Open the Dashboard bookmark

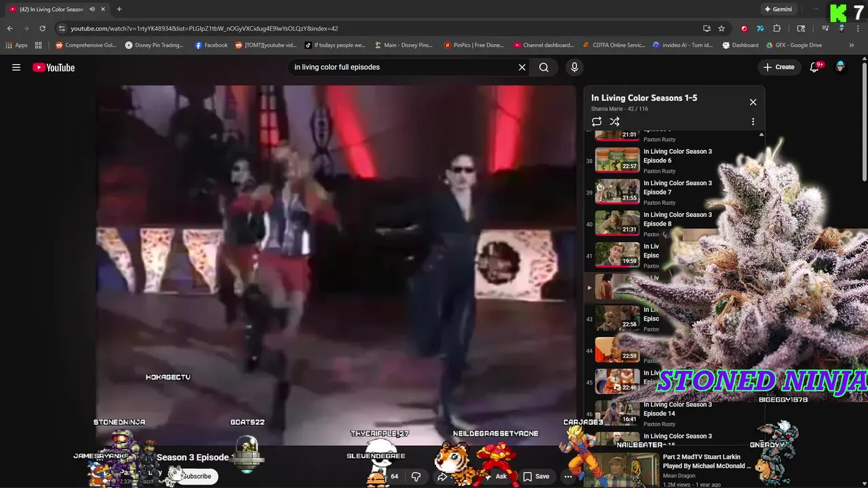point(741,45)
